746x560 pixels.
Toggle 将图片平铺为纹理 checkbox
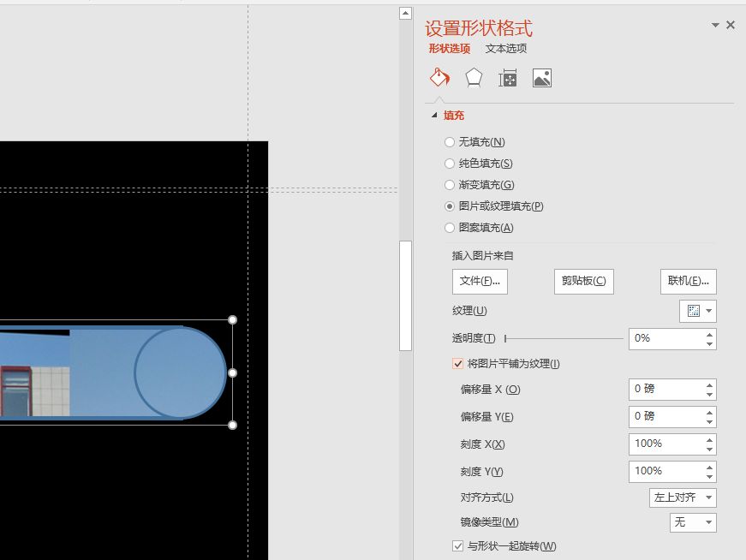click(457, 364)
